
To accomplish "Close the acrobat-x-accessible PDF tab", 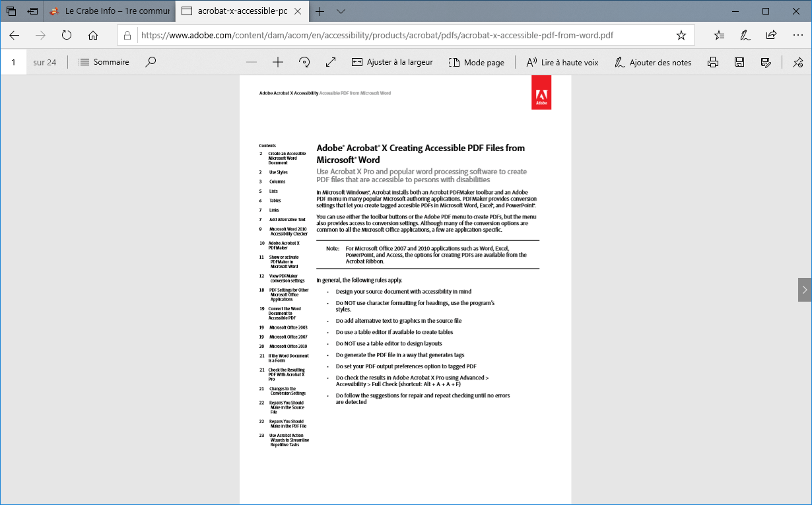I will (x=298, y=11).
